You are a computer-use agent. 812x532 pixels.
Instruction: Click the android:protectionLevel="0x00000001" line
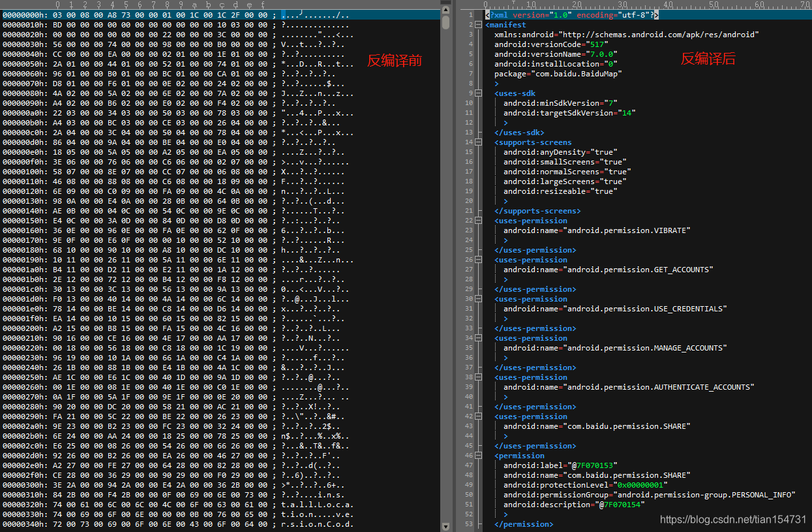point(586,485)
